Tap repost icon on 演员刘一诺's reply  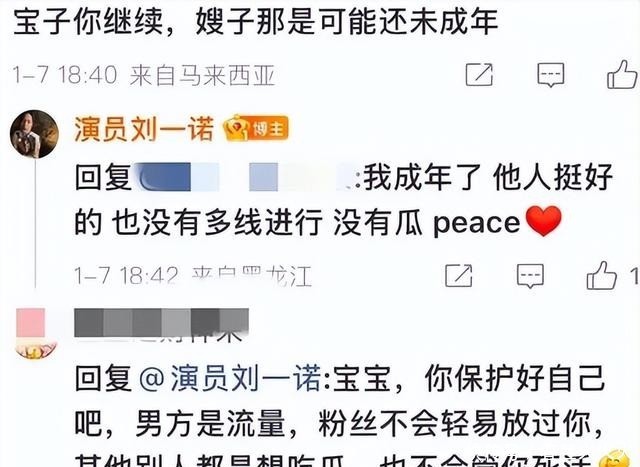point(458,276)
